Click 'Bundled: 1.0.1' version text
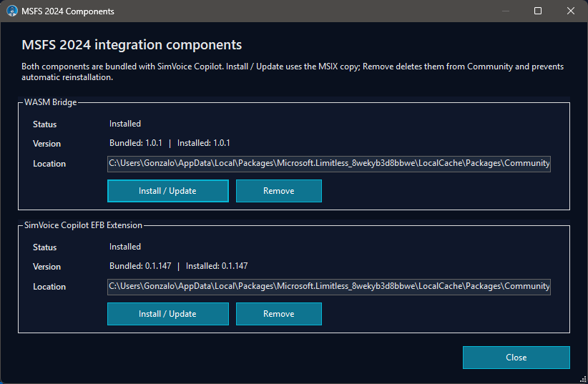This screenshot has width=588, height=384. 136,143
